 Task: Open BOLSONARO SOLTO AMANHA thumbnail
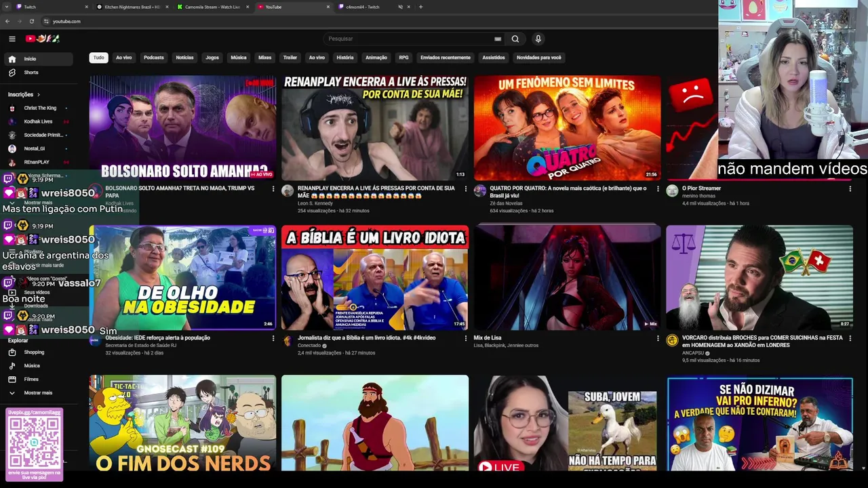pyautogui.click(x=182, y=127)
